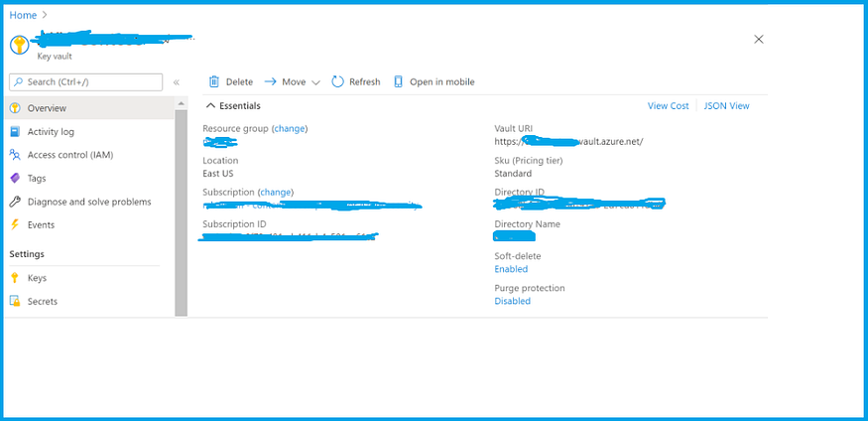Open Diagnose and solve problems
Image resolution: width=868 pixels, height=421 pixels.
[x=89, y=202]
